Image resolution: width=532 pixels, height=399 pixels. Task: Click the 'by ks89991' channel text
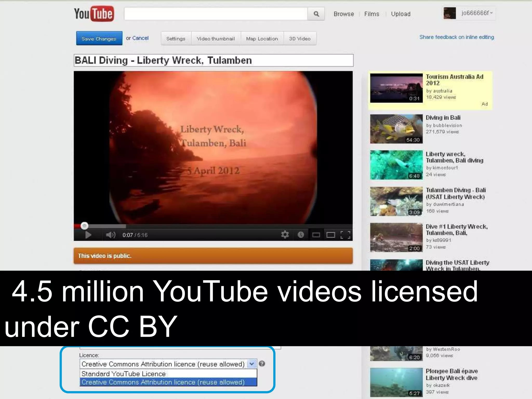point(438,240)
